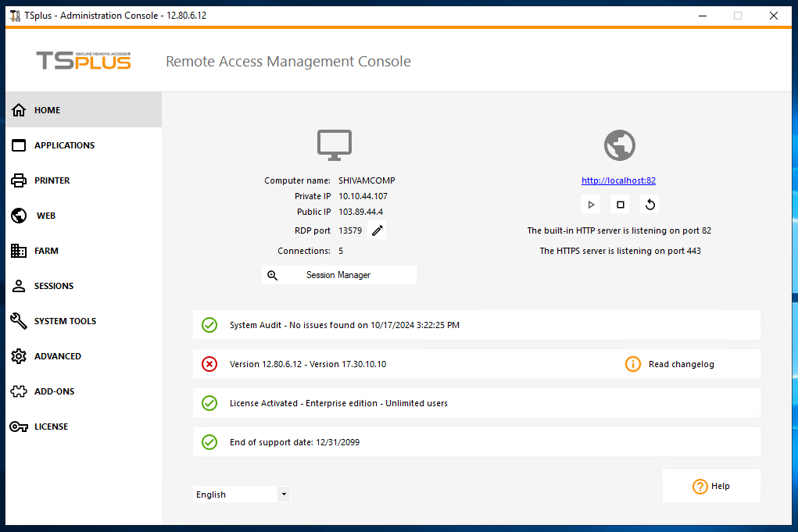Image resolution: width=798 pixels, height=532 pixels.
Task: Click the pencil icon to edit RDP port
Action: [377, 230]
